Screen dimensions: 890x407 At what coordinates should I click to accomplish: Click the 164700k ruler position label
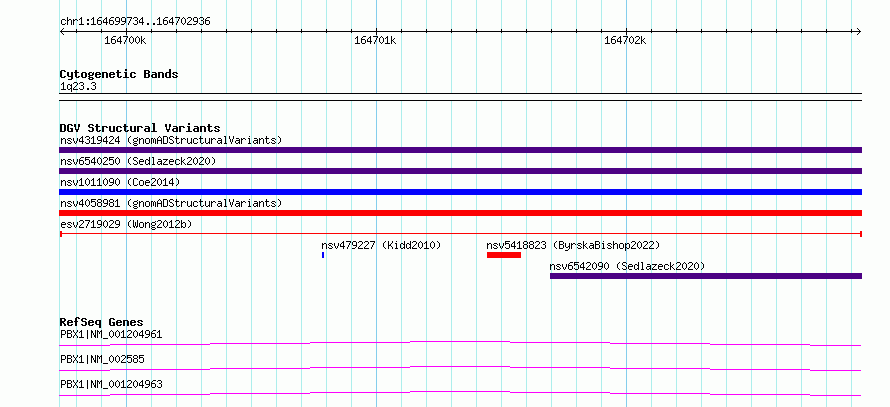(x=125, y=40)
